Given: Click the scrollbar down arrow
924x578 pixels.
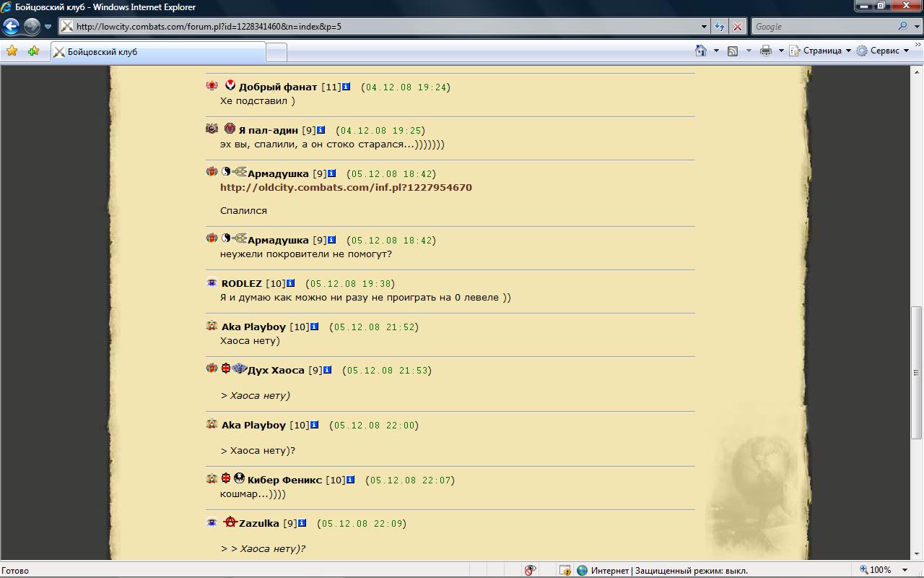Looking at the screenshot, I should tap(917, 555).
